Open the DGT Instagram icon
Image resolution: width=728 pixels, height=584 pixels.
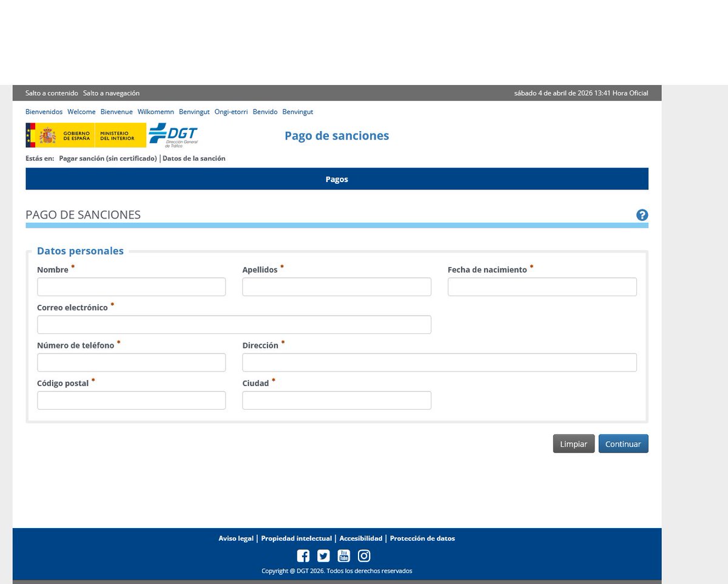[364, 555]
